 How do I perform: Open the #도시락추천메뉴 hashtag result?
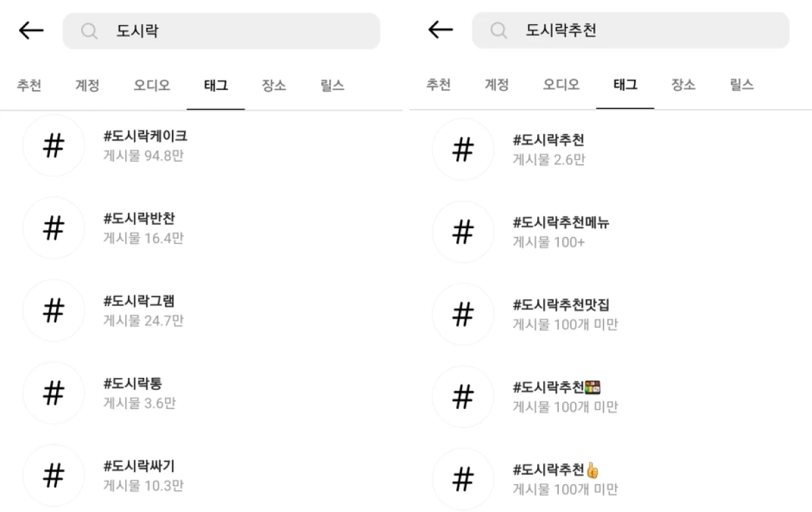click(x=560, y=232)
